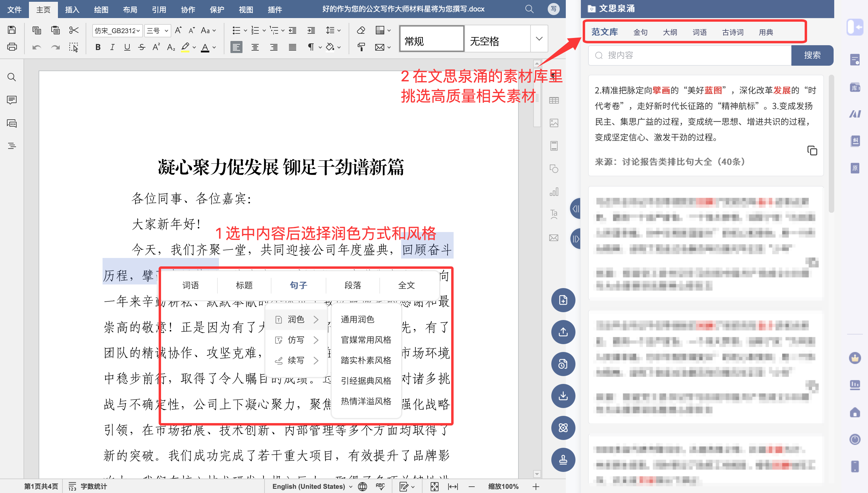This screenshot has width=868, height=493.
Task: Apply subscript formatting
Action: click(171, 47)
